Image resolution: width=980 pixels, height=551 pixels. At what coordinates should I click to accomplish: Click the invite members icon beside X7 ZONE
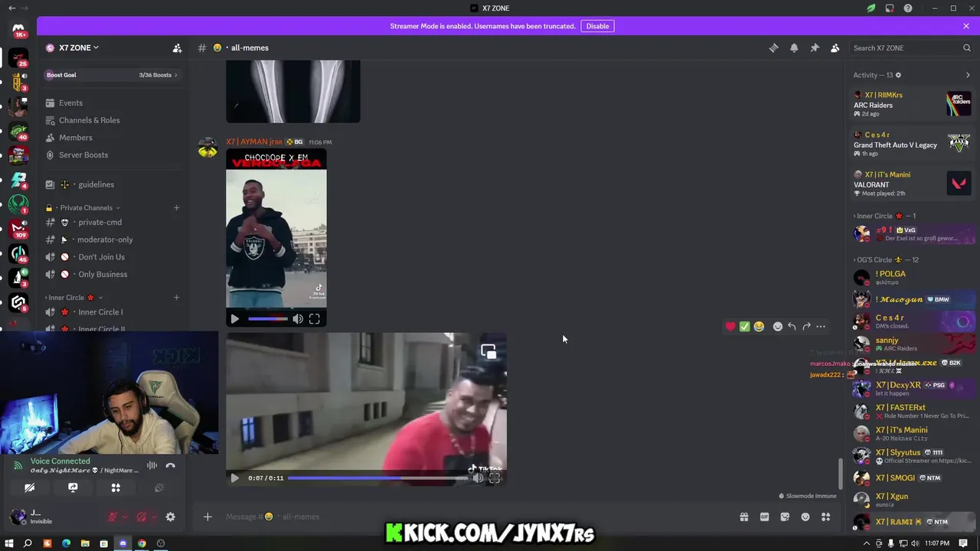177,47
